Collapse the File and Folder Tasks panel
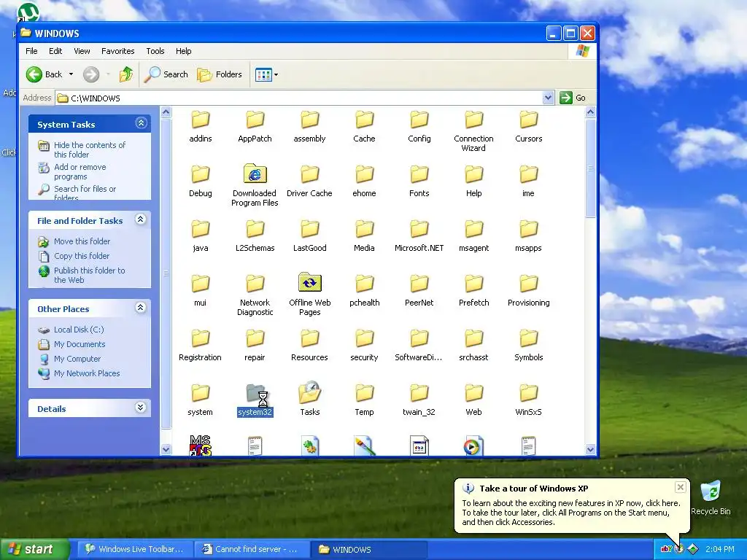 (x=141, y=219)
